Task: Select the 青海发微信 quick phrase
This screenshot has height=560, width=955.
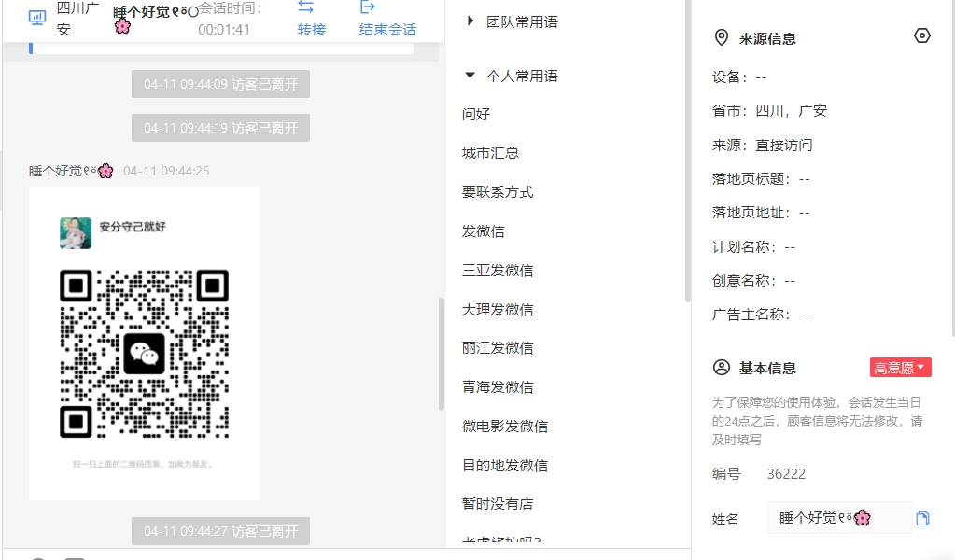Action: [x=498, y=386]
